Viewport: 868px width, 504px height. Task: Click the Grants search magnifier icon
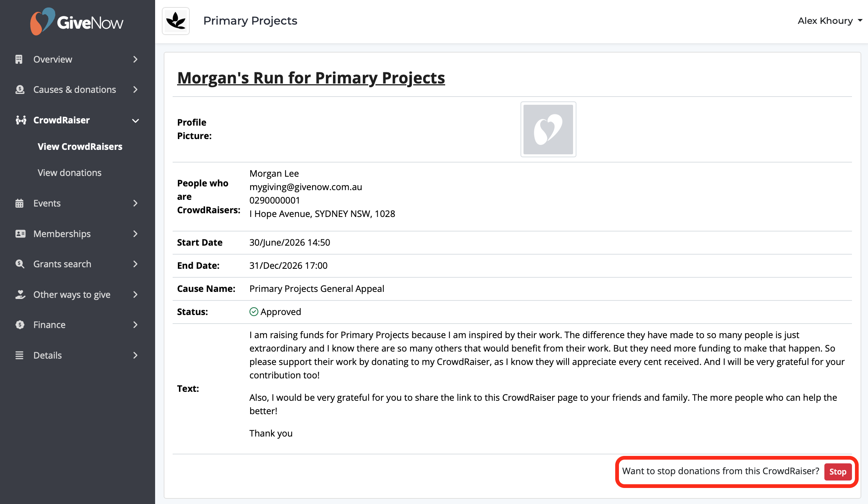click(x=20, y=264)
